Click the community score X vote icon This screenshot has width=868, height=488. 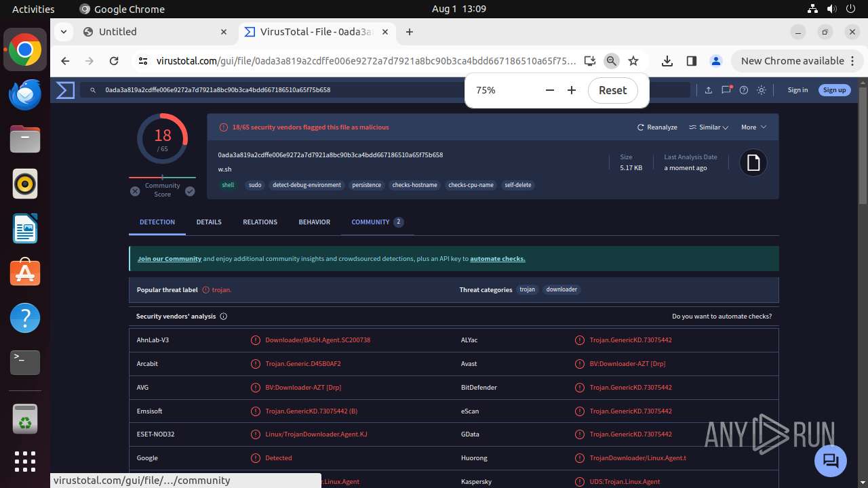click(x=135, y=191)
